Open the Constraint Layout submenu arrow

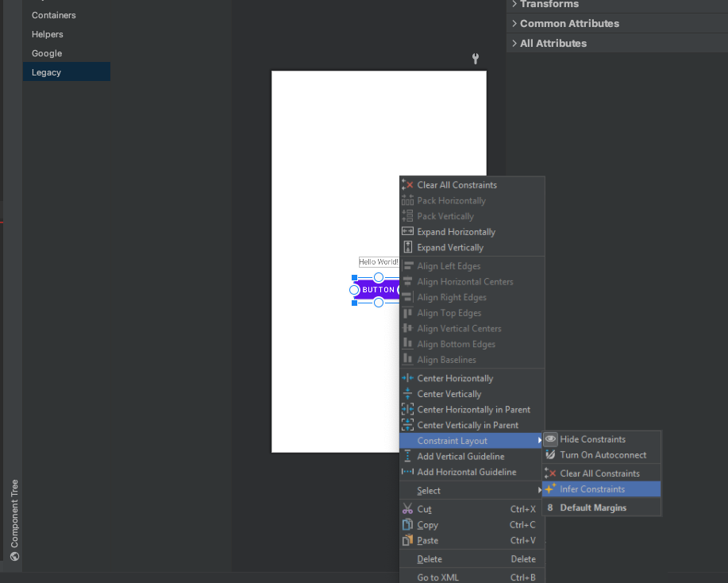[x=540, y=440]
